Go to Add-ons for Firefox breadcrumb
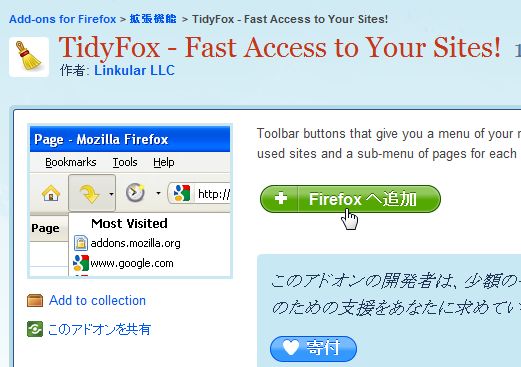Image resolution: width=521 pixels, height=367 pixels. point(63,19)
